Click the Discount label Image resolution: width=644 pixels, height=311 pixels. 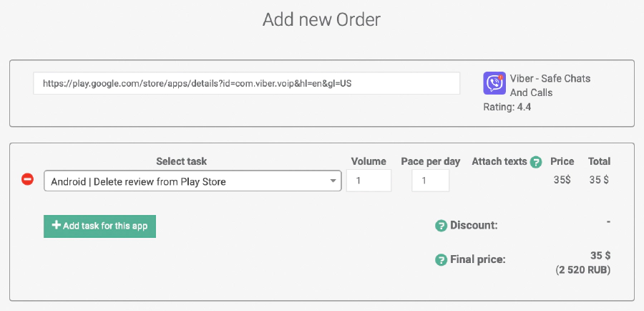[473, 226]
